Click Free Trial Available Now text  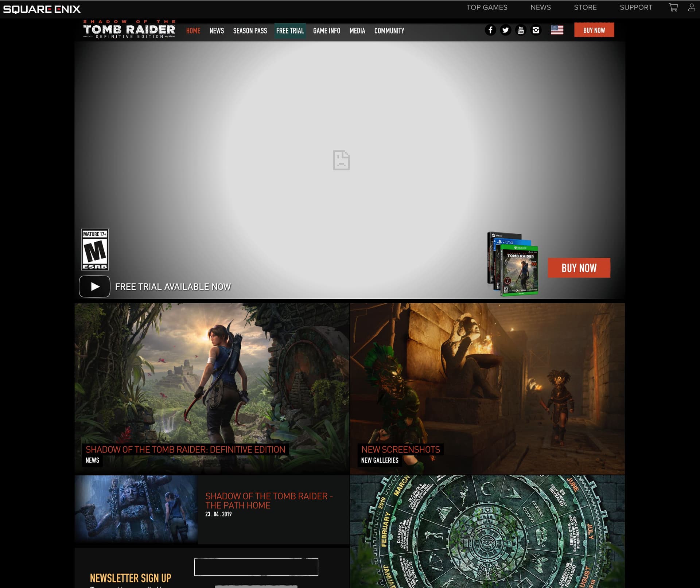point(173,287)
